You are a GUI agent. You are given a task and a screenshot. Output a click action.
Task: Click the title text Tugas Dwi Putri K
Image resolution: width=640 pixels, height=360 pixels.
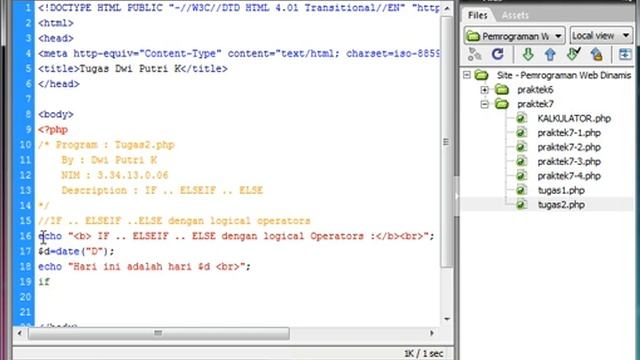[x=130, y=68]
